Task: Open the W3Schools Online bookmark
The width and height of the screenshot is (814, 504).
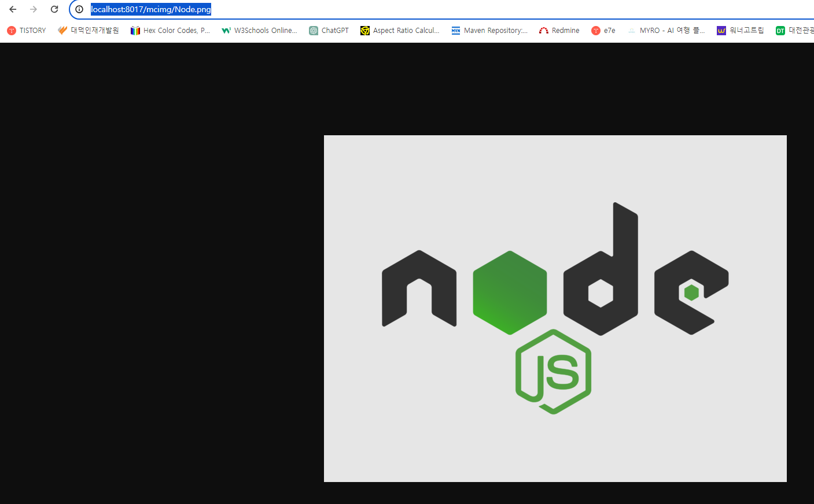Action: click(x=259, y=31)
